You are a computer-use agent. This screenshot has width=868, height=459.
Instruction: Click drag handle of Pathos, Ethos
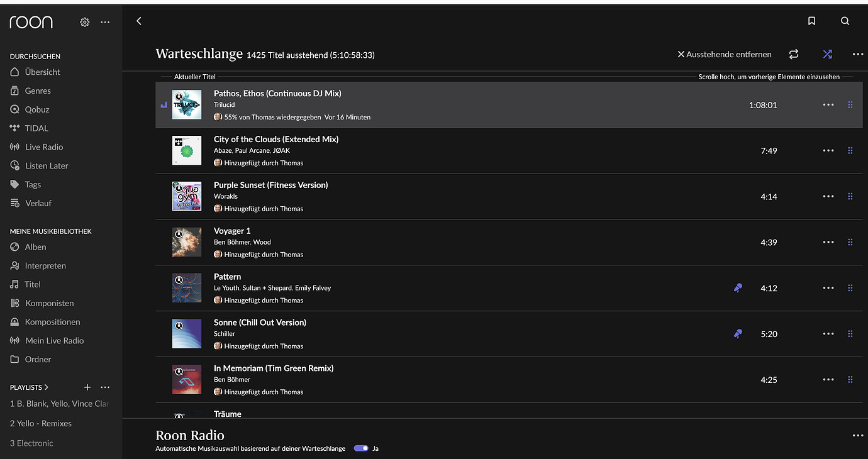coord(850,105)
